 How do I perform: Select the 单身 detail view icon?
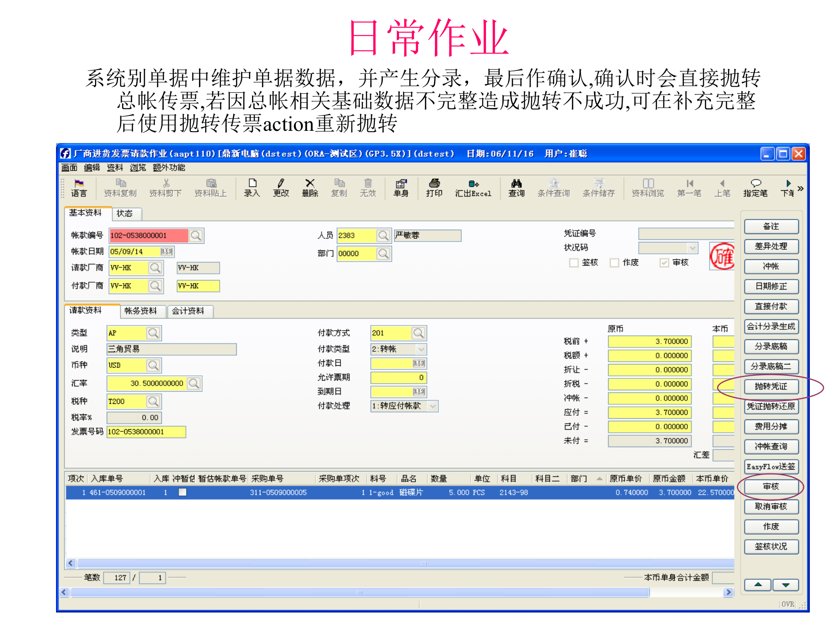(400, 187)
